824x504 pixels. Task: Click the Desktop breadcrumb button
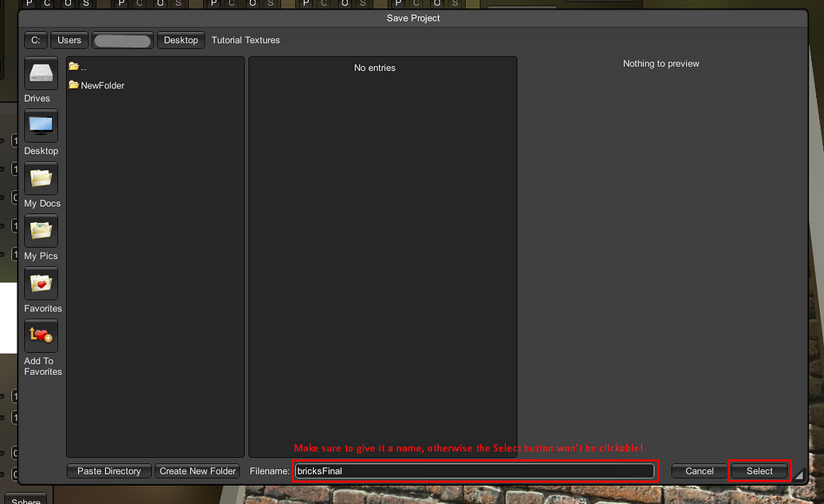click(x=181, y=41)
